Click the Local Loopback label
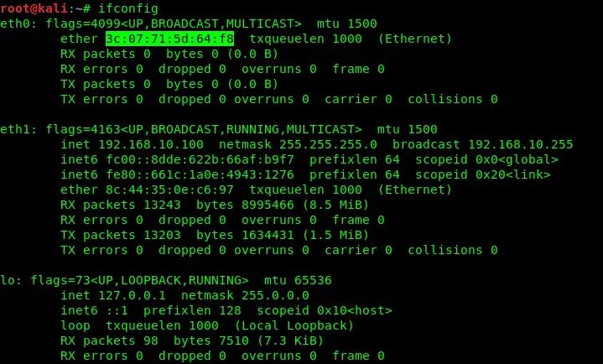 pyautogui.click(x=294, y=325)
